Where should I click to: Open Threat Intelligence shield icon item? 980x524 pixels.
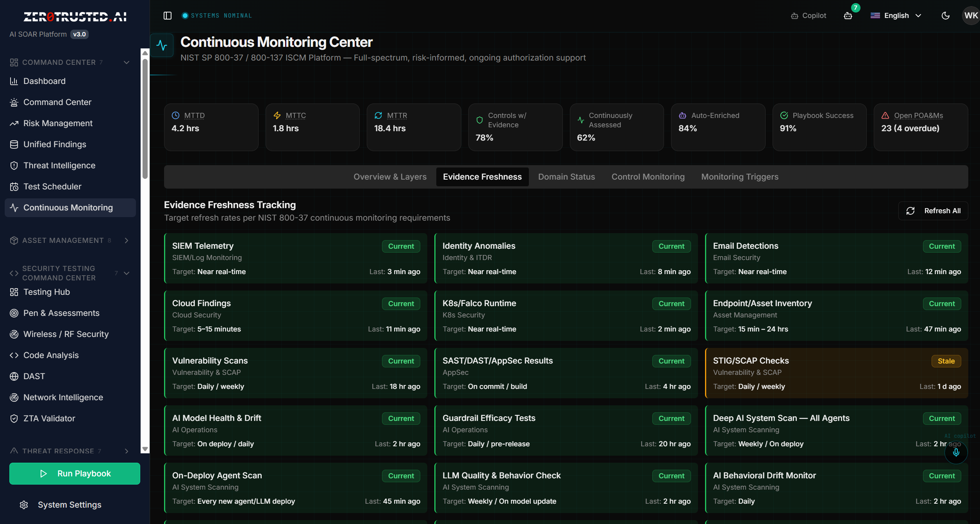[14, 166]
